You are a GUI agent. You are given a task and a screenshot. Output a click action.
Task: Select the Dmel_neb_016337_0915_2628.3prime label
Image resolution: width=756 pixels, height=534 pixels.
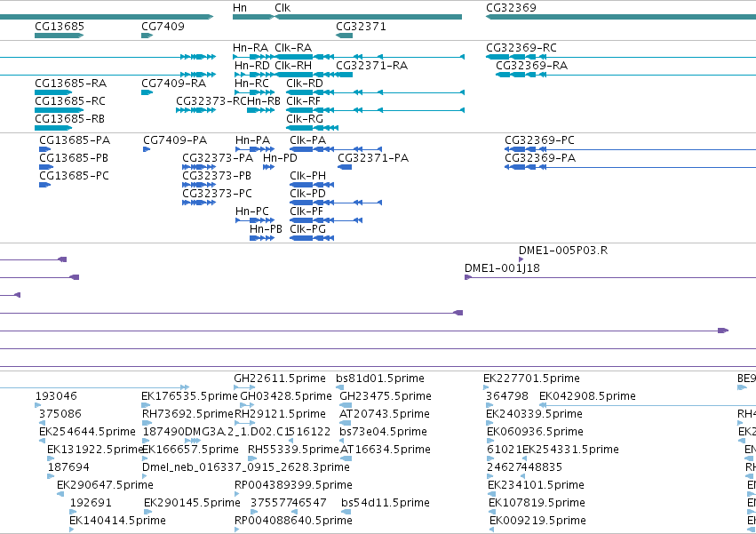coord(246,468)
